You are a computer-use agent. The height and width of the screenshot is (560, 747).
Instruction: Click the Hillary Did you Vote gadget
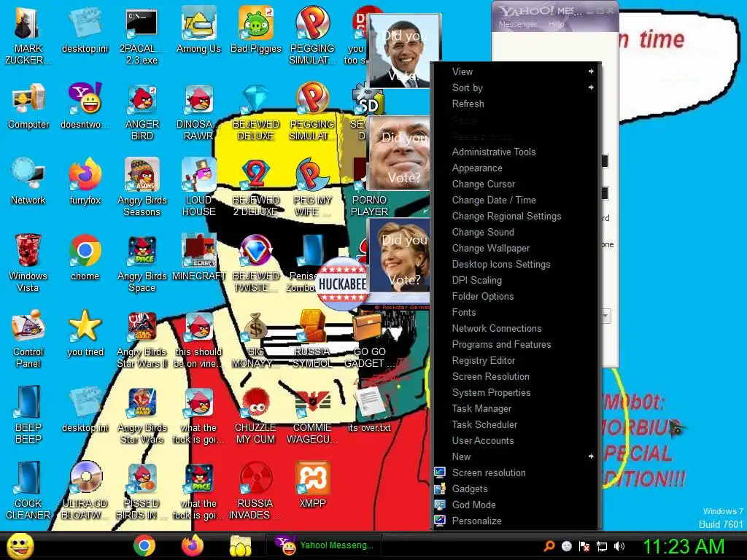pyautogui.click(x=399, y=256)
